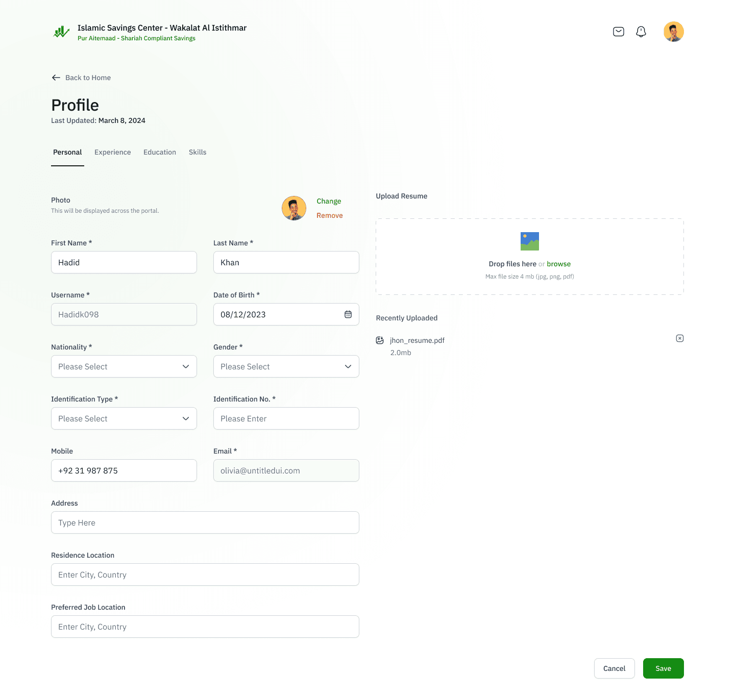The width and height of the screenshot is (735, 700).
Task: Click the back arrow icon
Action: click(56, 78)
